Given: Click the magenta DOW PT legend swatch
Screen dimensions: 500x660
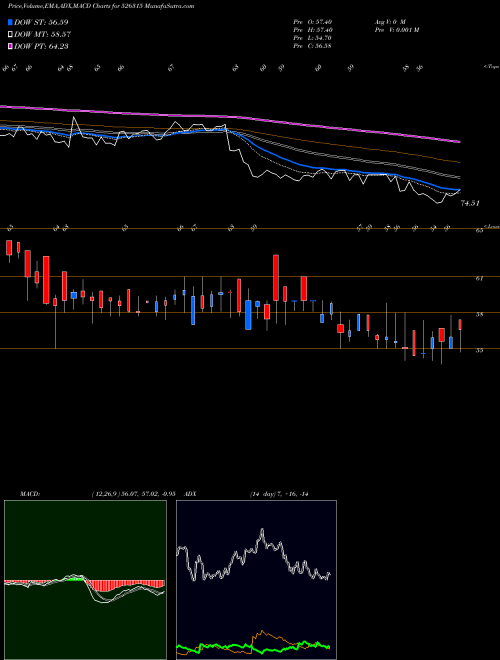Looking at the screenshot, I should point(11,46).
